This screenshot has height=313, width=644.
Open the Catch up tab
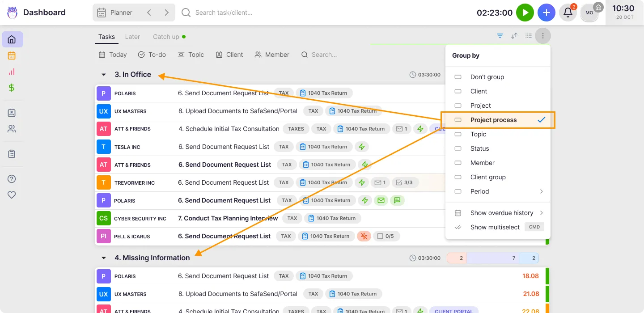(x=165, y=37)
